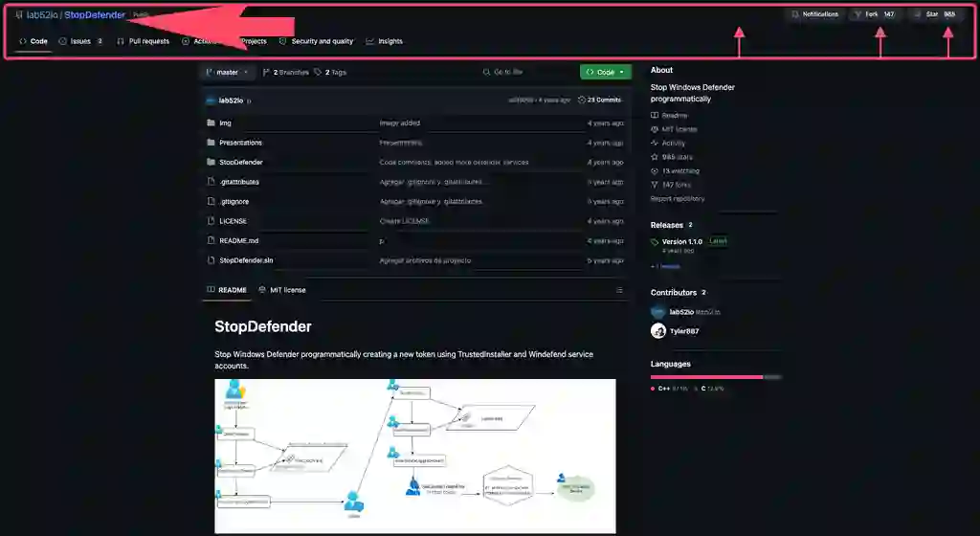This screenshot has height=536, width=980.
Task: View the 2 Branches link
Action: tap(285, 73)
